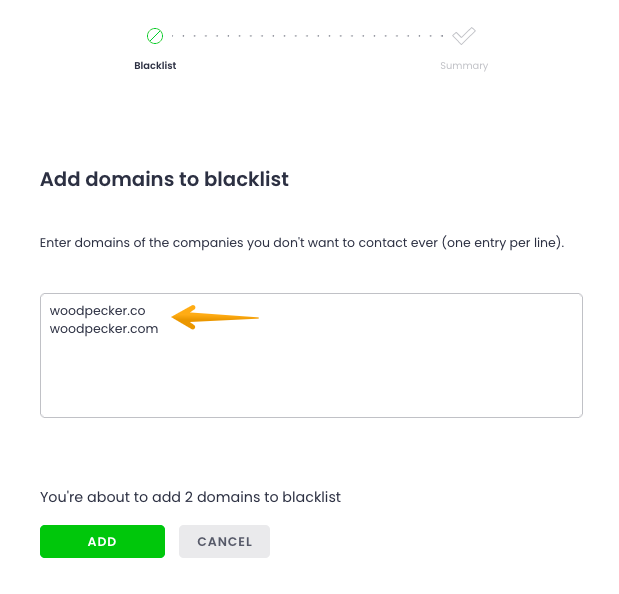The height and width of the screenshot is (594, 619).
Task: Click the orange arrow annotation
Action: pyautogui.click(x=216, y=318)
